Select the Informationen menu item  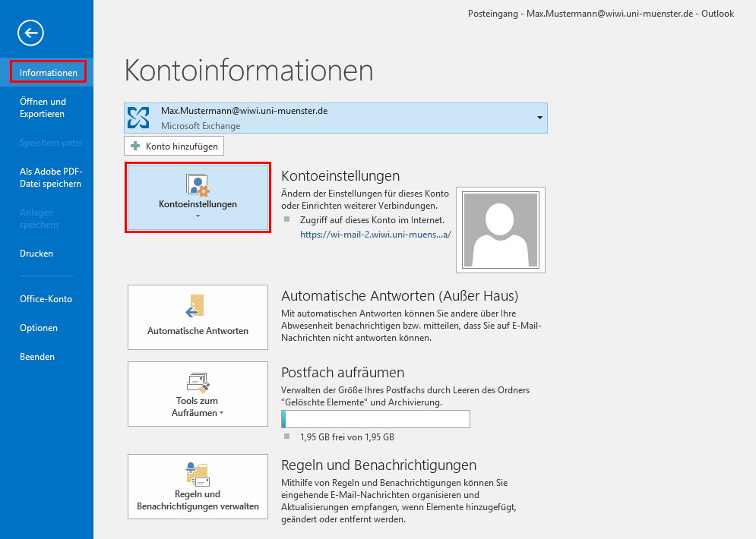click(48, 72)
